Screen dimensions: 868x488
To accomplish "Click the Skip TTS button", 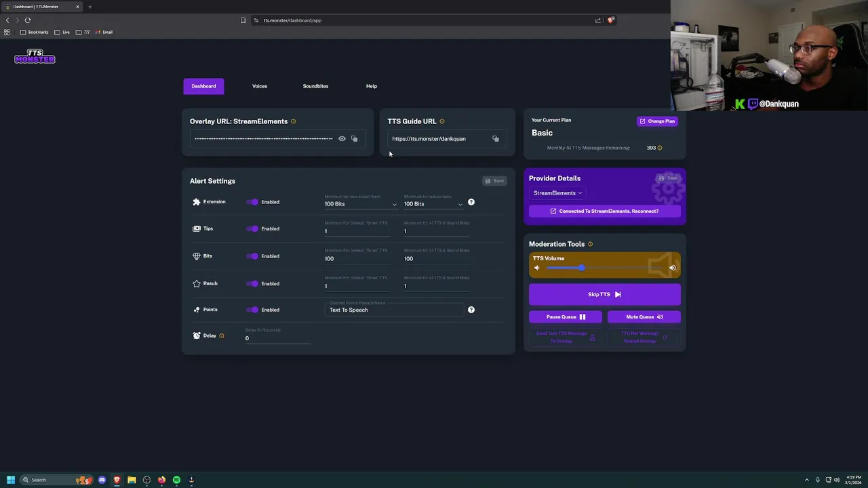I will tap(604, 294).
